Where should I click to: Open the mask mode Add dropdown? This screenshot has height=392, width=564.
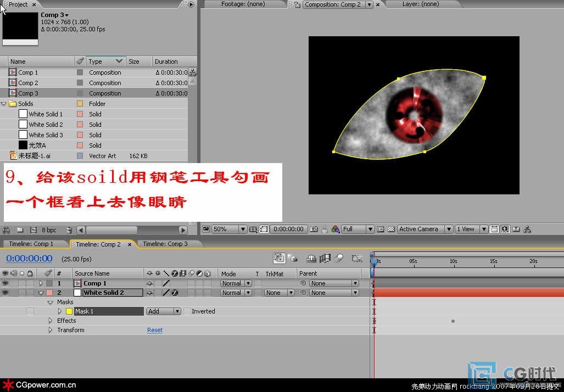coord(163,311)
